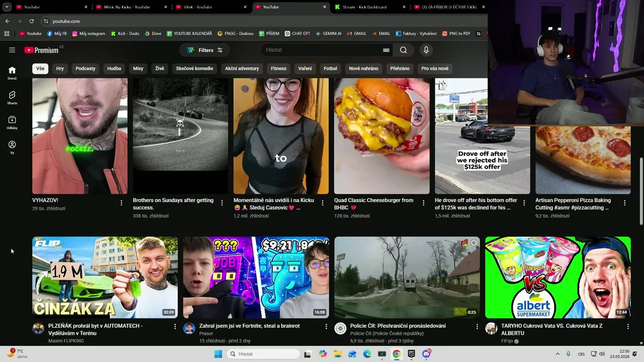
Task: Show Nově nahráno videos
Action: coord(364,68)
